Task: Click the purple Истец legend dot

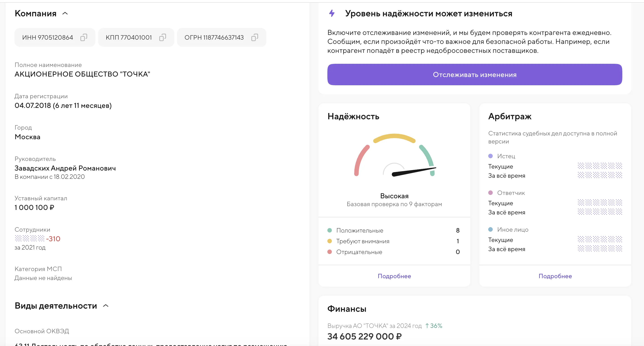Action: (490, 156)
